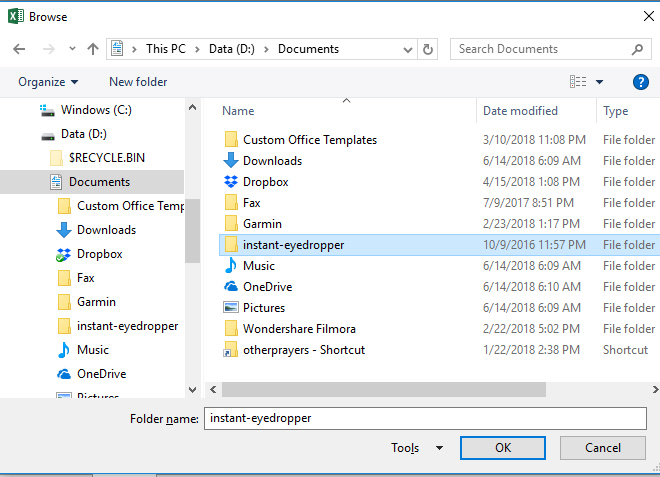Click the search magnifier icon
This screenshot has height=477, width=660.
point(637,49)
